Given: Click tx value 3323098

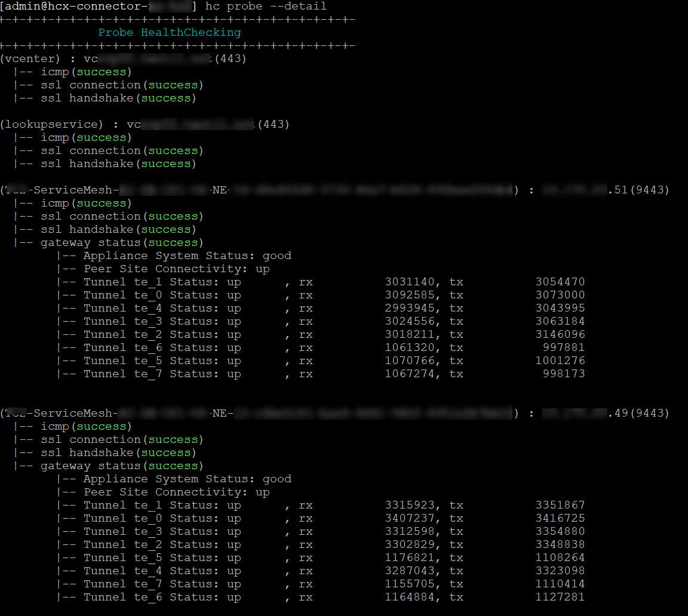Looking at the screenshot, I should click(x=560, y=571).
